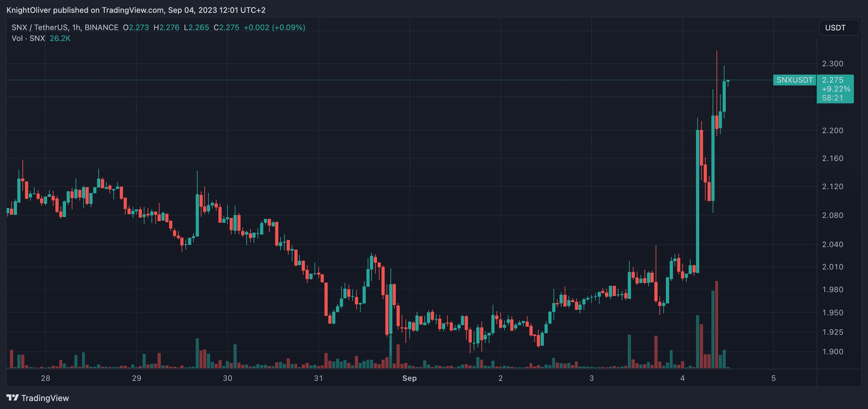This screenshot has height=409, width=868.
Task: Click the Sep marker on the time axis
Action: 409,378
